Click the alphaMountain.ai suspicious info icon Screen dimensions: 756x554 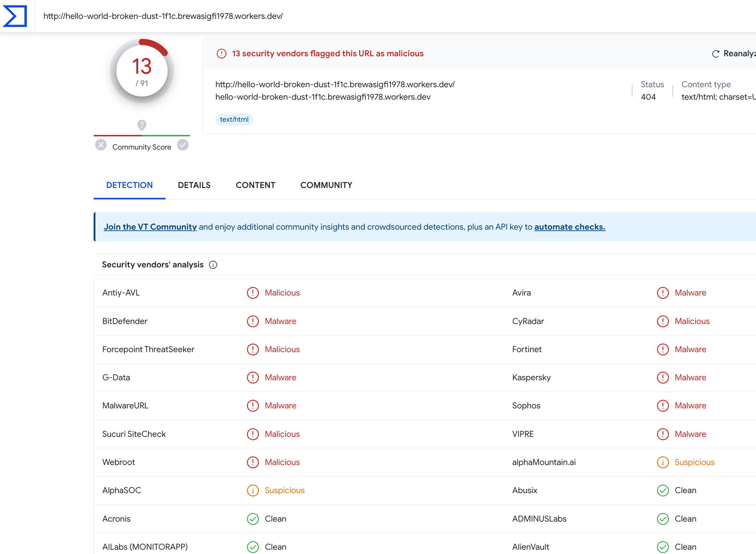663,462
